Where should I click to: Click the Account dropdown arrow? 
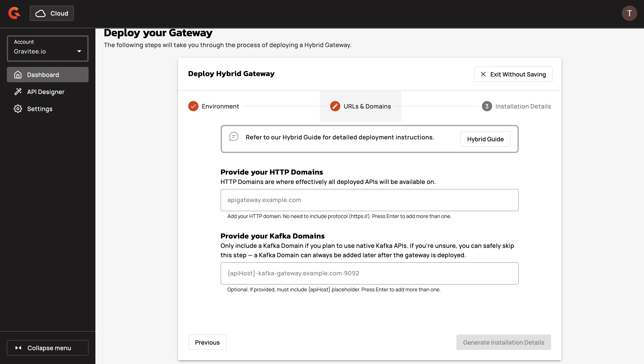click(x=79, y=51)
